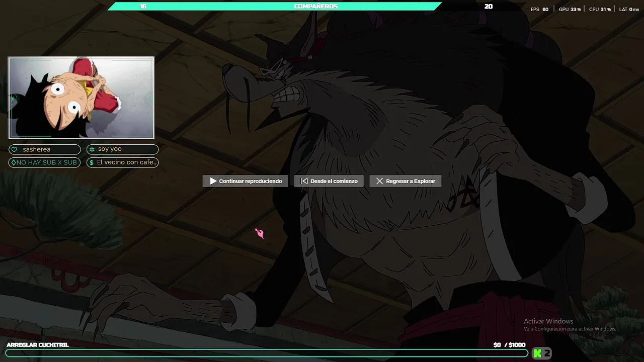Click the X icon in Regresar a Explorar

pos(379,181)
